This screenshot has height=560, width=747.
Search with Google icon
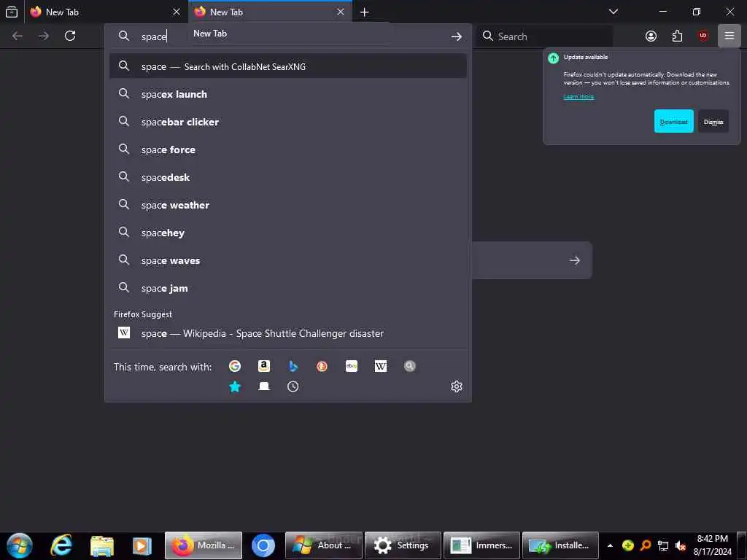click(234, 366)
